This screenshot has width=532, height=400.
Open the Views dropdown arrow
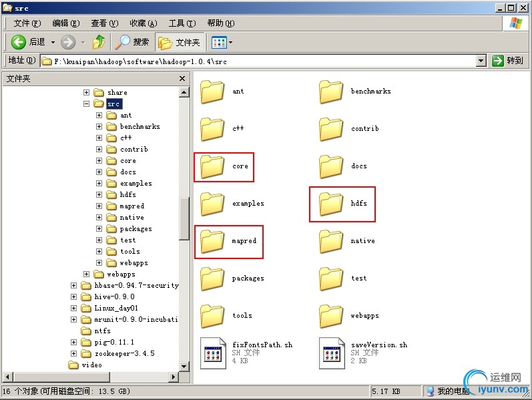click(x=231, y=43)
